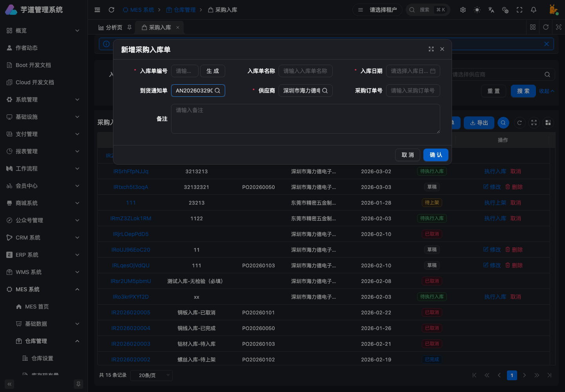Screen dimensions: 565x392
Task: Click 修改 for row IRtxch5t3oqA
Action: point(492,187)
